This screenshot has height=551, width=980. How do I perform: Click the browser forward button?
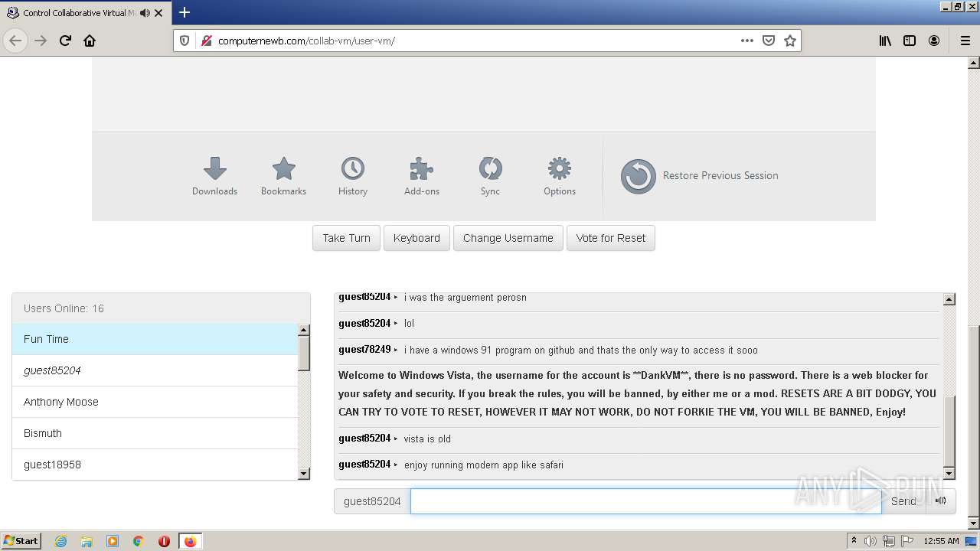pos(41,41)
